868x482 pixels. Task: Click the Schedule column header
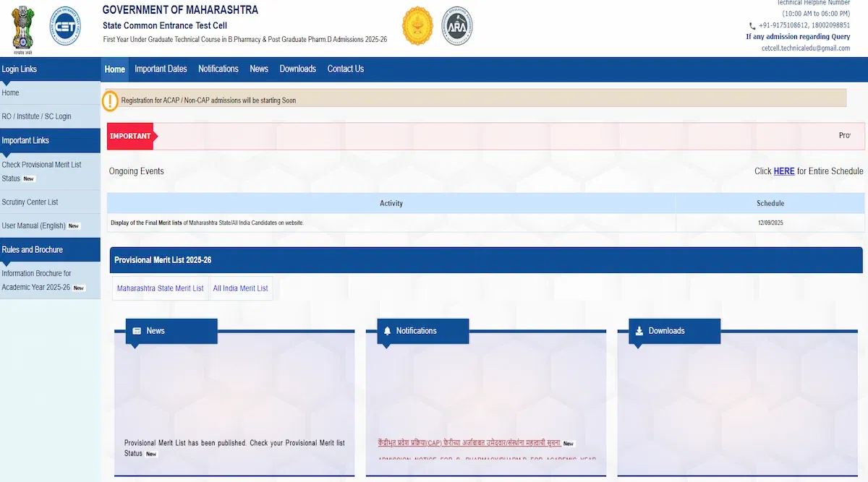770,203
